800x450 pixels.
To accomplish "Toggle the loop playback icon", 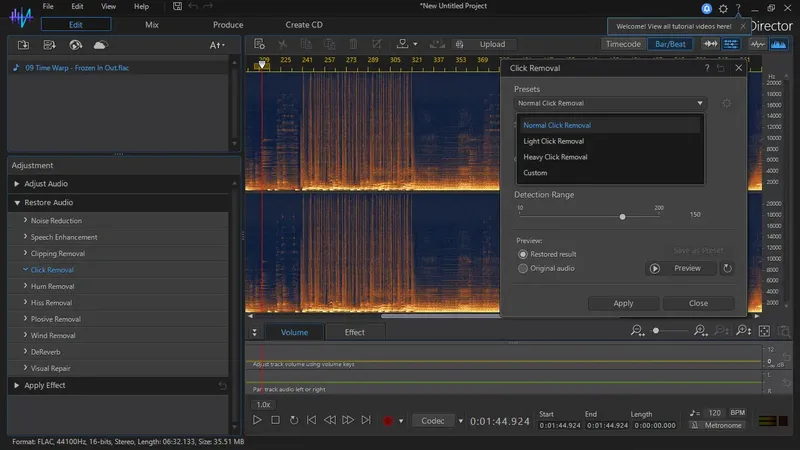I will point(293,421).
